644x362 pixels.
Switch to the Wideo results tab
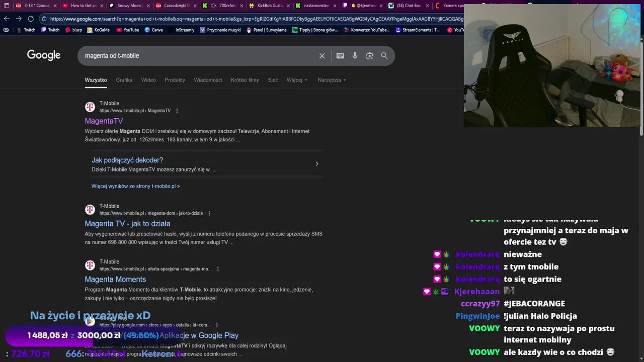[x=148, y=80]
